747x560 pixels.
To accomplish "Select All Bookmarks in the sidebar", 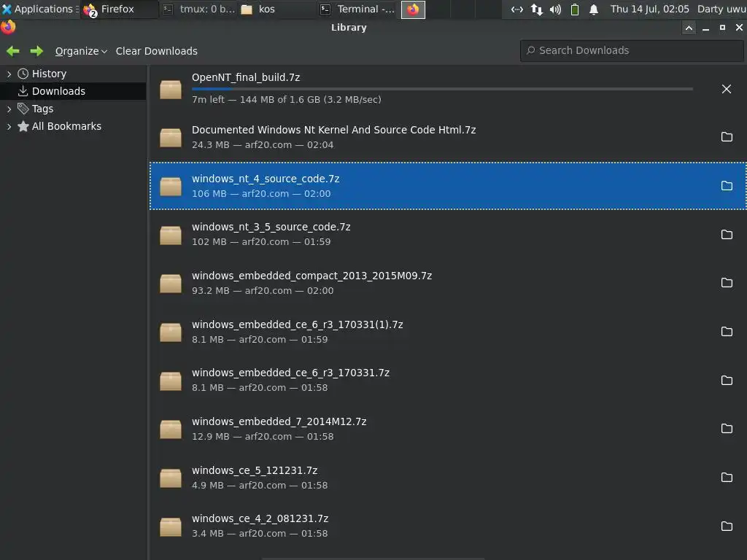I will [x=66, y=126].
